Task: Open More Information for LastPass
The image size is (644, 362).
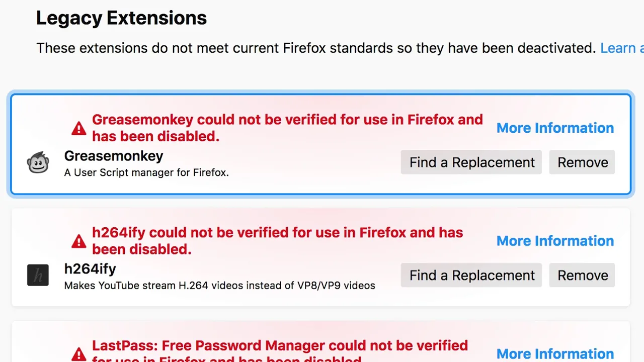Action: pyautogui.click(x=555, y=354)
